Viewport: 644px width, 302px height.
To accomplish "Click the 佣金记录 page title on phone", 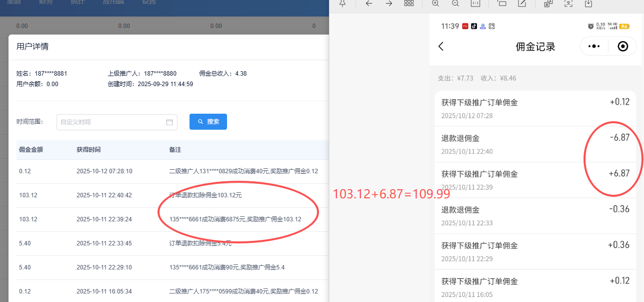I will 535,47.
